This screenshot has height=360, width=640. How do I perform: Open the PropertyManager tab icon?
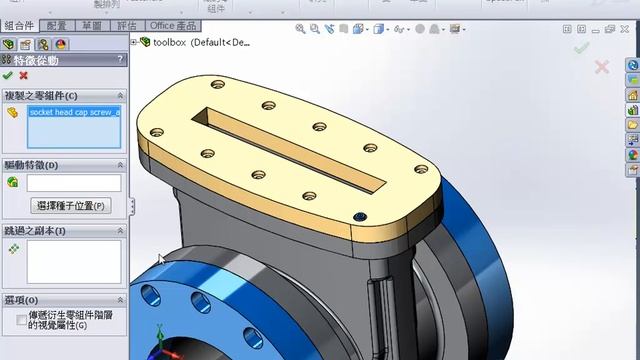(x=26, y=44)
